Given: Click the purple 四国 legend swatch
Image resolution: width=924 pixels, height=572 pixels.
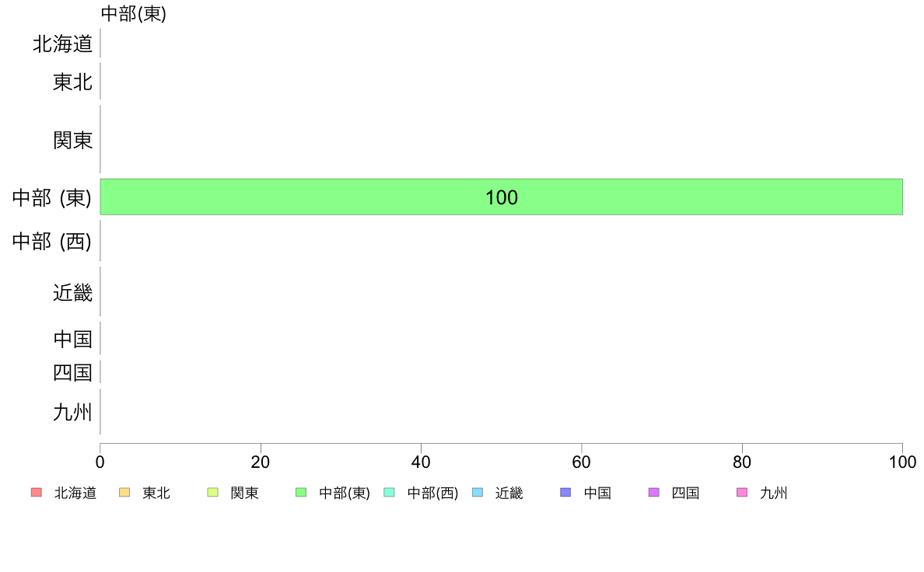Looking at the screenshot, I should point(653,493).
